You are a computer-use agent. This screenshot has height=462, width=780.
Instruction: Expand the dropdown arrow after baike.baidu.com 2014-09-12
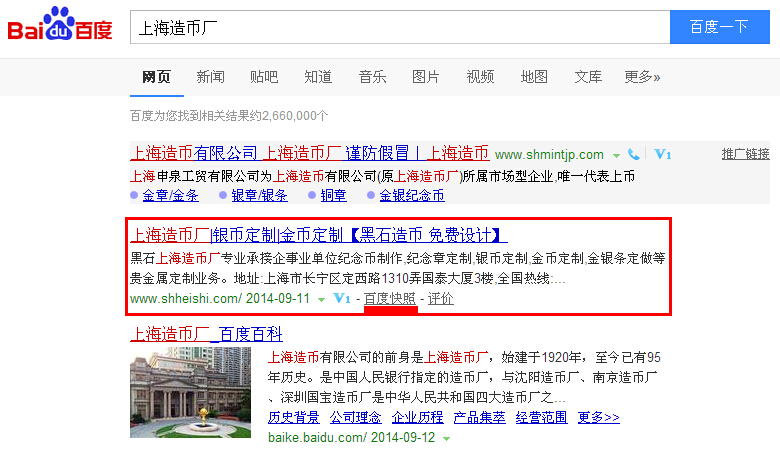446,439
